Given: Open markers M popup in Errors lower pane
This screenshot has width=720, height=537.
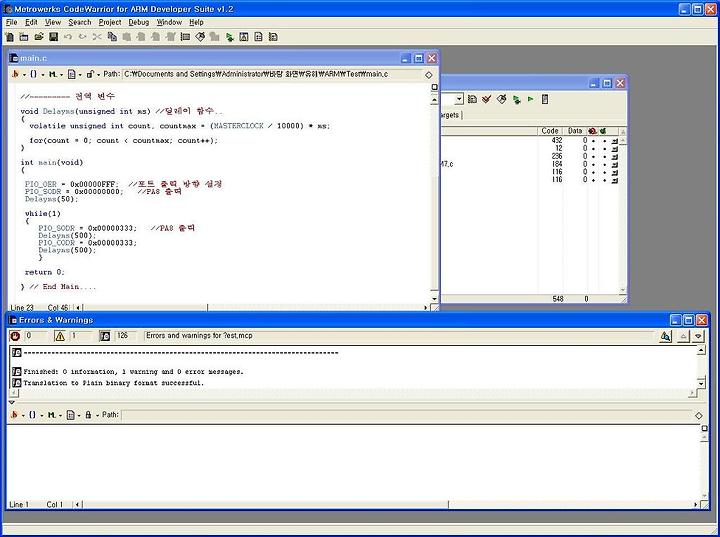Looking at the screenshot, I should pyautogui.click(x=54, y=415).
